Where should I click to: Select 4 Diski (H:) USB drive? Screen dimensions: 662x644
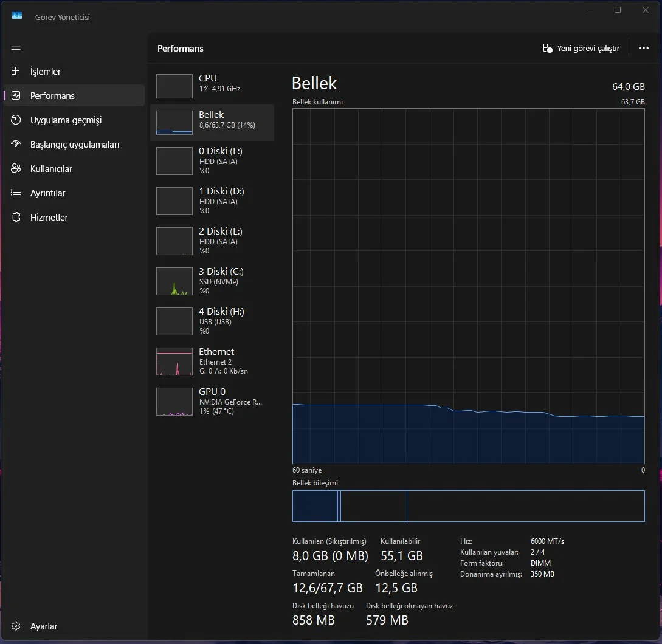(x=212, y=321)
